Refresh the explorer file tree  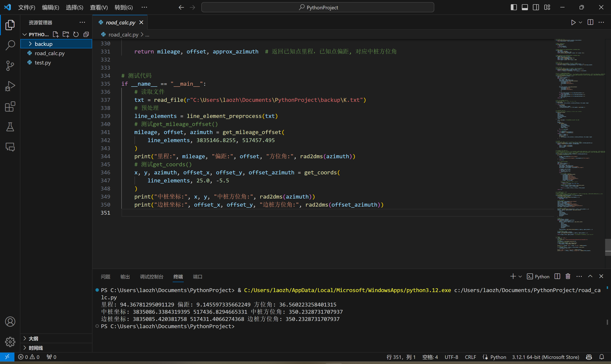click(76, 34)
